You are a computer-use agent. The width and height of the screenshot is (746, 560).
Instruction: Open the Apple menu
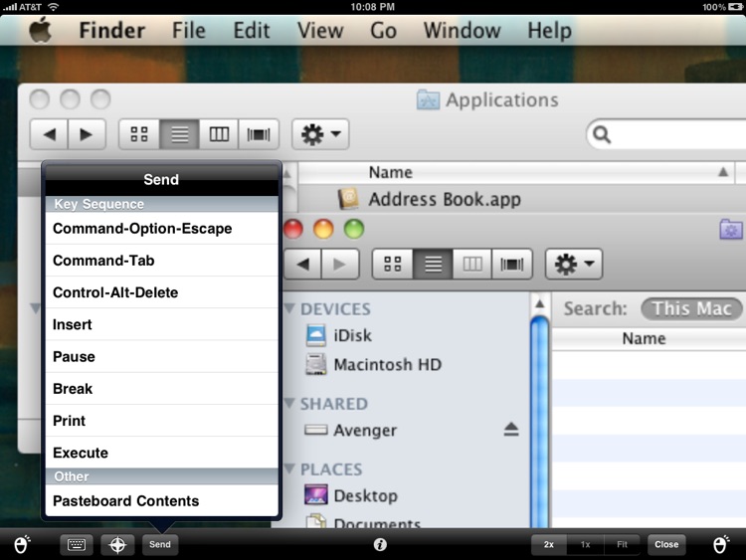[40, 31]
